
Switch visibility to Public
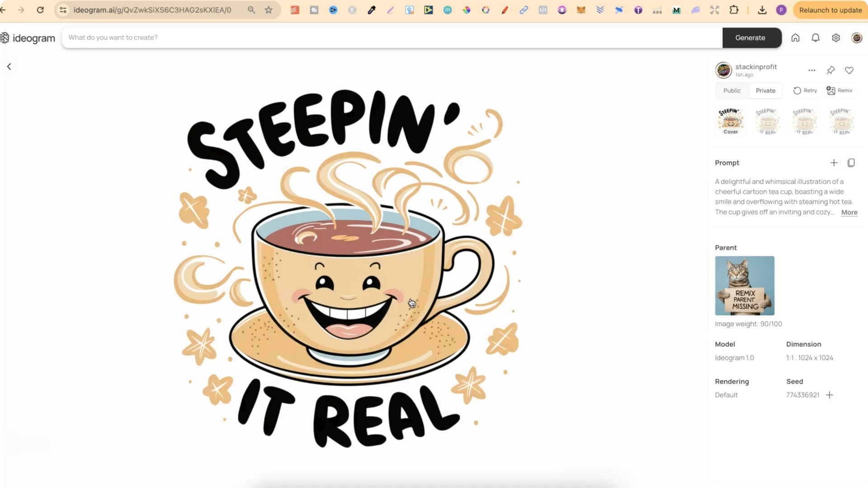[732, 90]
